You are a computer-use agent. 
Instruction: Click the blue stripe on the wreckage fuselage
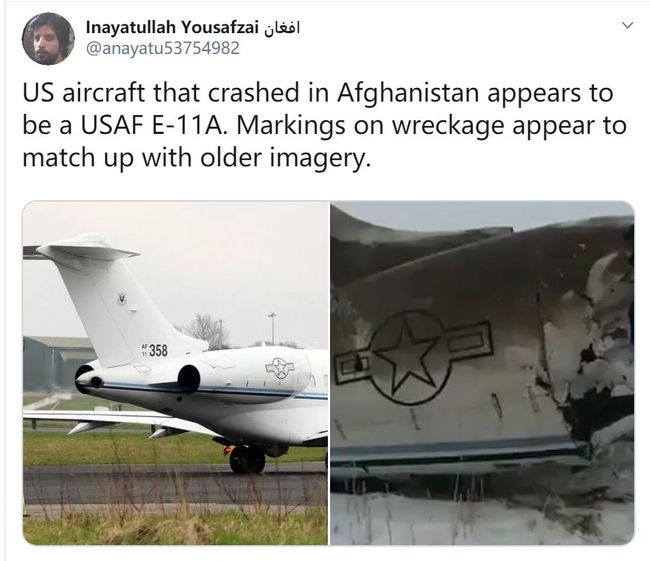[460, 450]
